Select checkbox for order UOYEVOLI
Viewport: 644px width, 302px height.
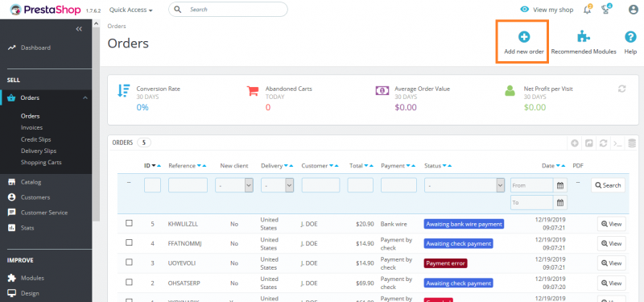click(x=129, y=262)
